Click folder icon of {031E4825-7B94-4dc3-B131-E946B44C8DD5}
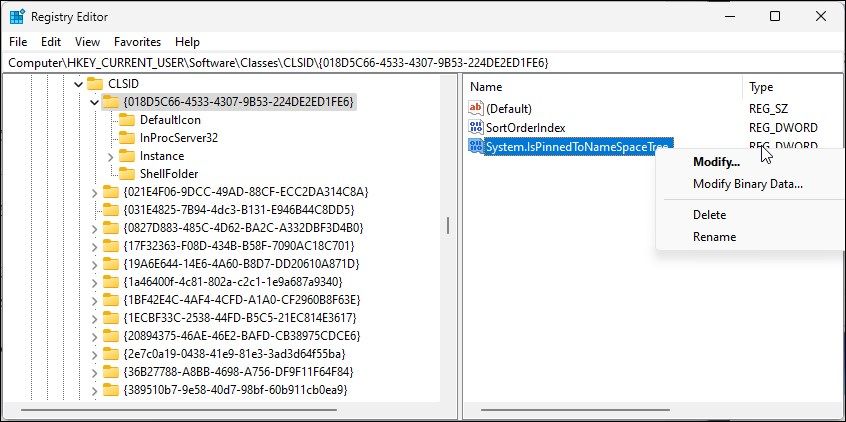 111,209
